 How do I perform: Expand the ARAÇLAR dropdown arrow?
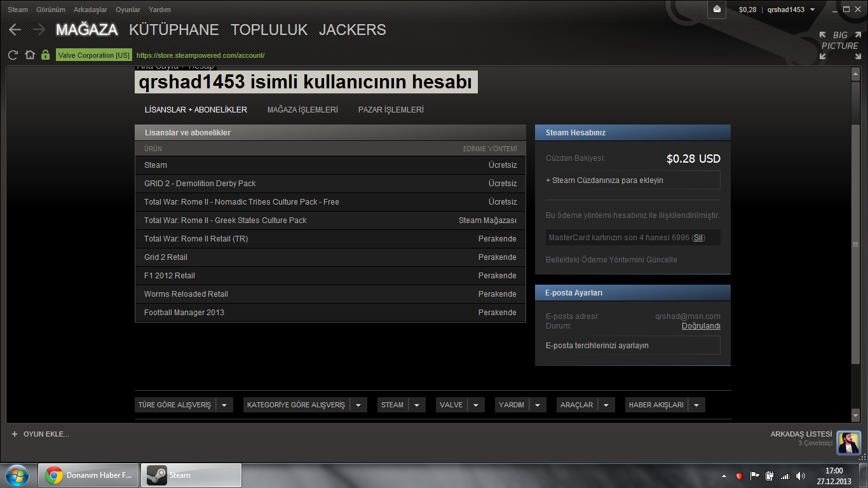606,405
